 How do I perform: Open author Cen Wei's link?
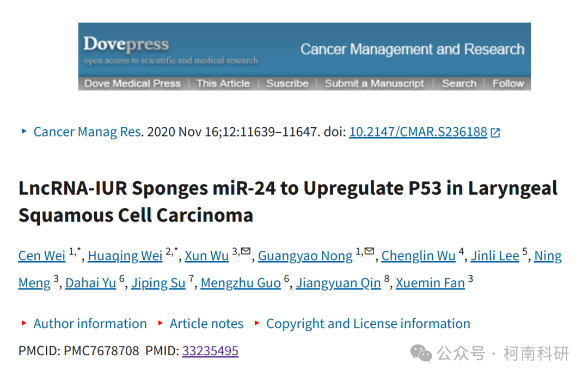pyautogui.click(x=41, y=256)
